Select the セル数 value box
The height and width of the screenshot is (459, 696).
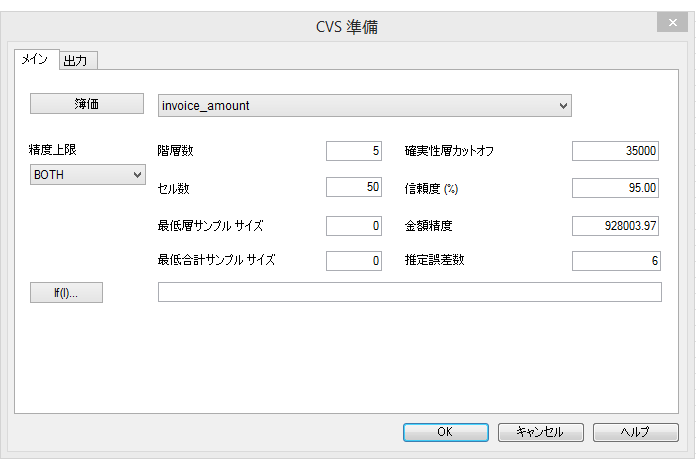354,187
